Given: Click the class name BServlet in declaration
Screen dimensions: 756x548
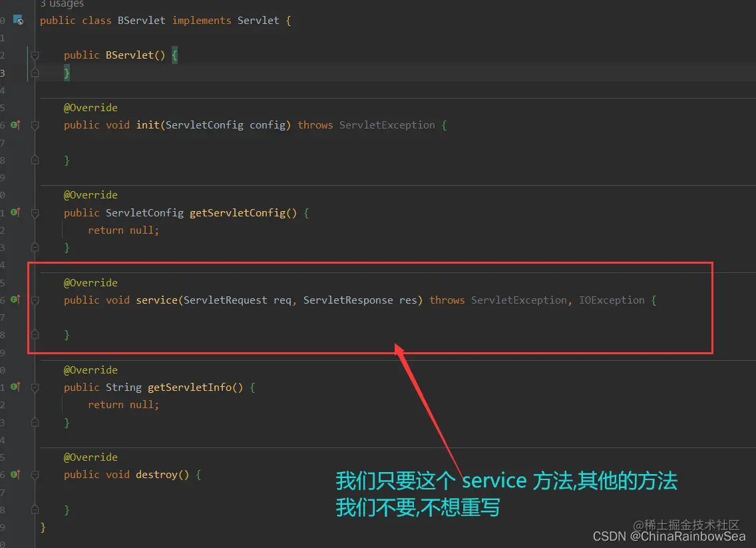Looking at the screenshot, I should click(141, 20).
